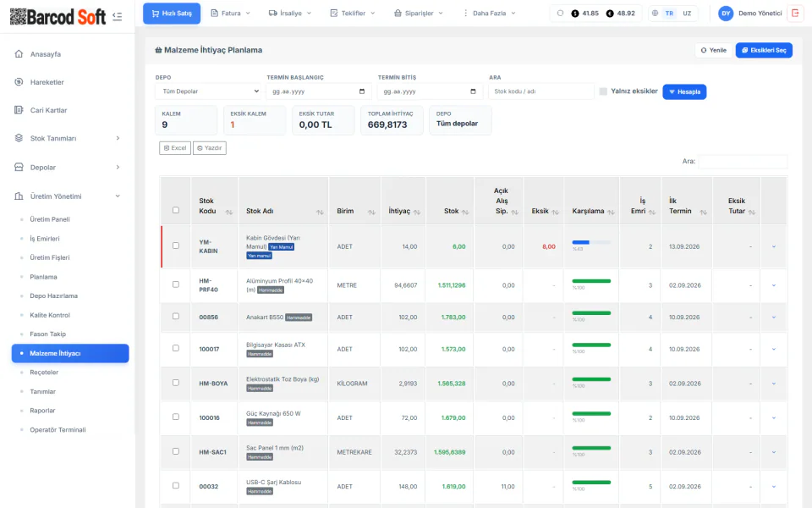Go to İş Emirleri in the sidebar
The width and height of the screenshot is (812, 508).
point(45,239)
